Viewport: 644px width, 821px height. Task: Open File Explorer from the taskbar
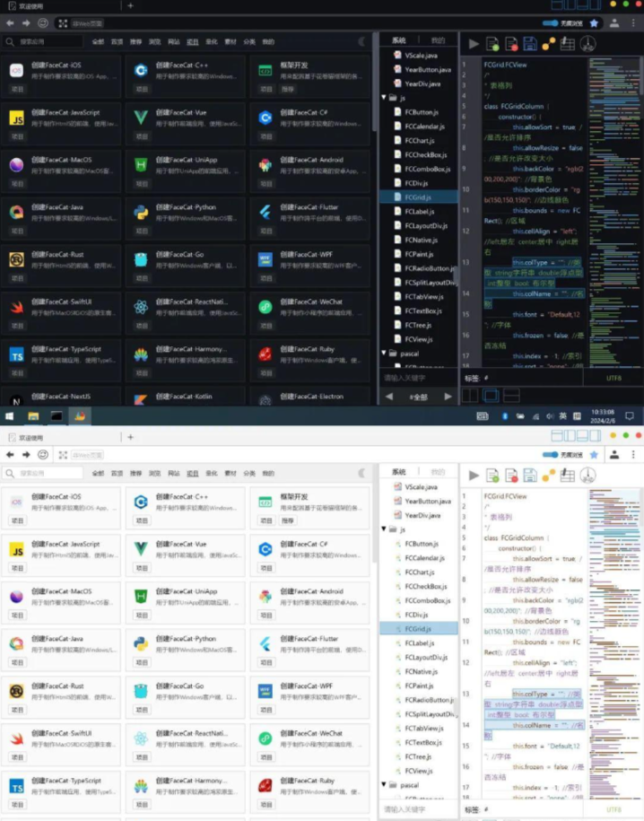click(x=33, y=416)
